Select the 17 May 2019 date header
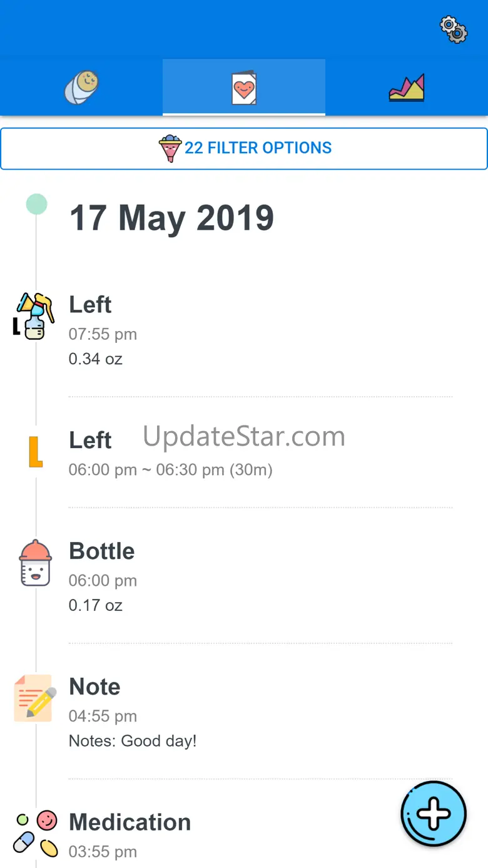Viewport: 488px width, 868px height. tap(171, 218)
